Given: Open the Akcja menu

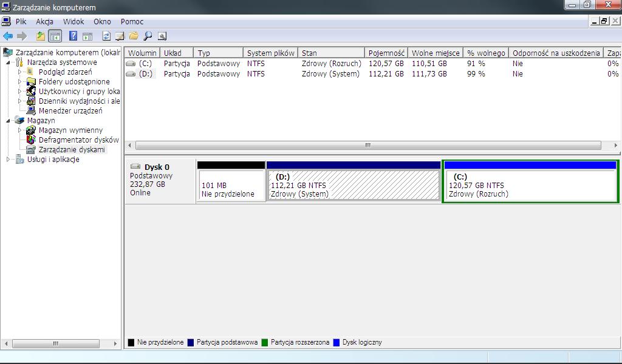Looking at the screenshot, I should pos(44,22).
